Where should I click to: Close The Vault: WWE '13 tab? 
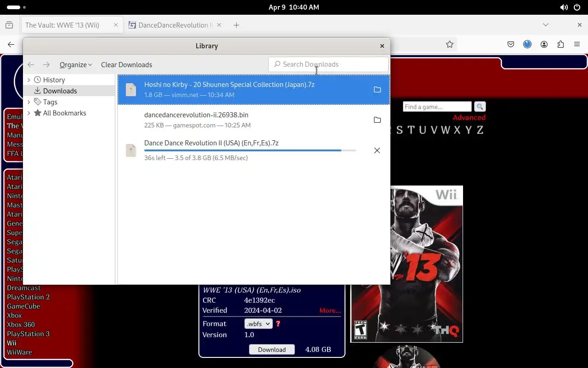[116, 25]
